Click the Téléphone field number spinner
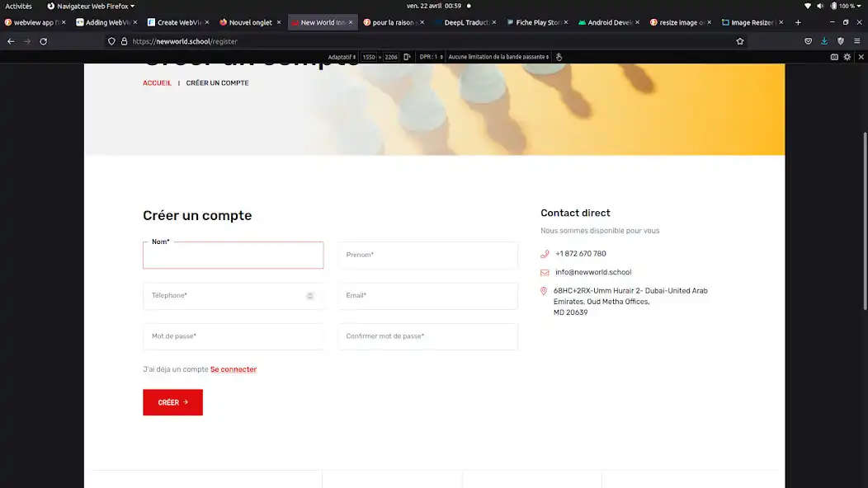Screen dimensions: 868x488 click(x=310, y=296)
